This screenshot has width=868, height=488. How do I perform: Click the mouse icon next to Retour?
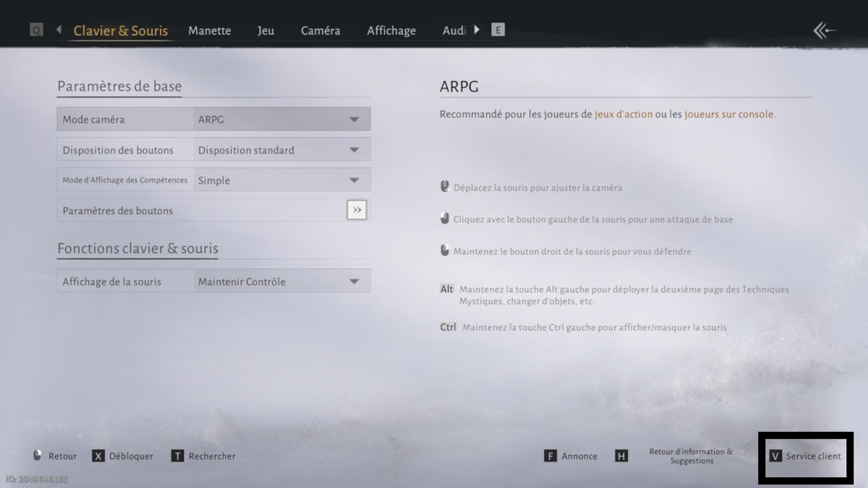[37, 455]
